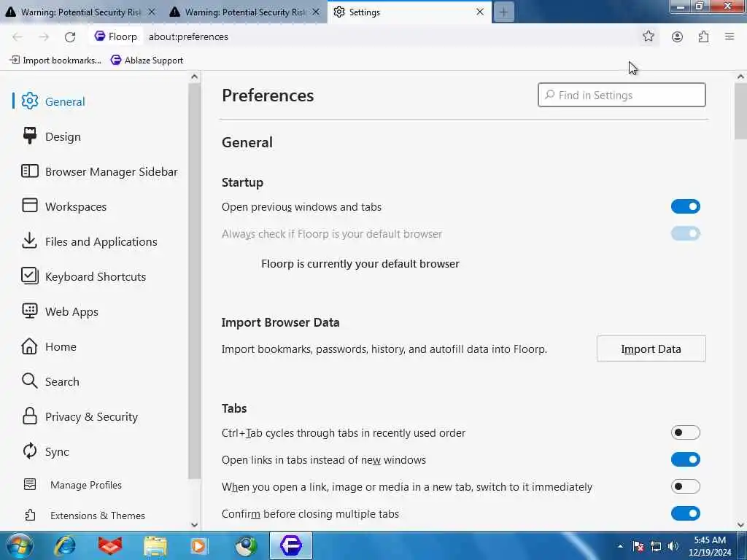Select Search magnifier icon in sidebar
The image size is (747, 560).
pos(29,381)
